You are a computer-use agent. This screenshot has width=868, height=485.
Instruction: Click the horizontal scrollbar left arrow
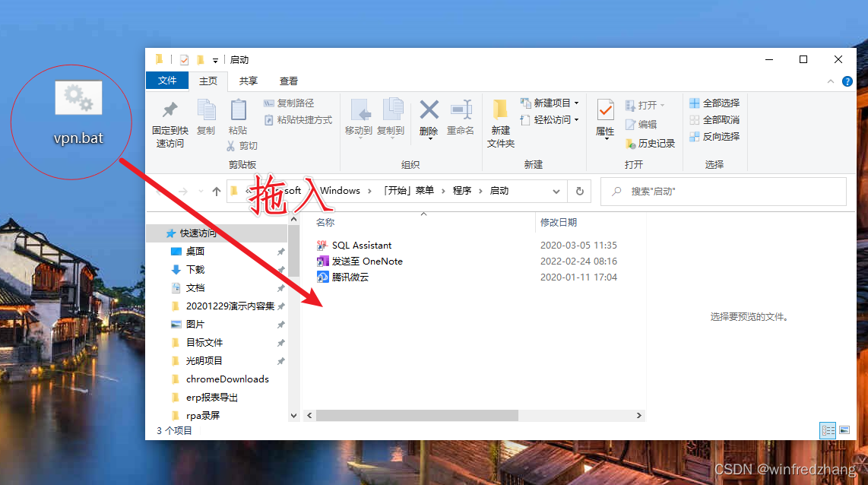click(309, 415)
